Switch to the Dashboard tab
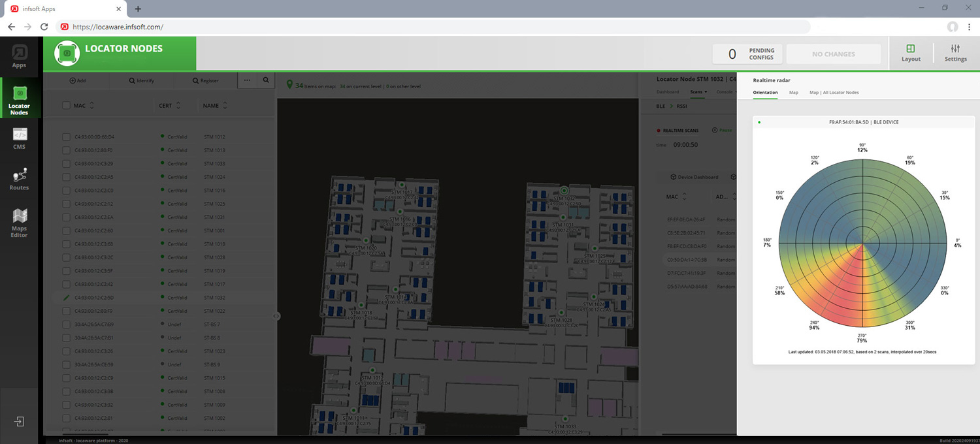 [667, 92]
